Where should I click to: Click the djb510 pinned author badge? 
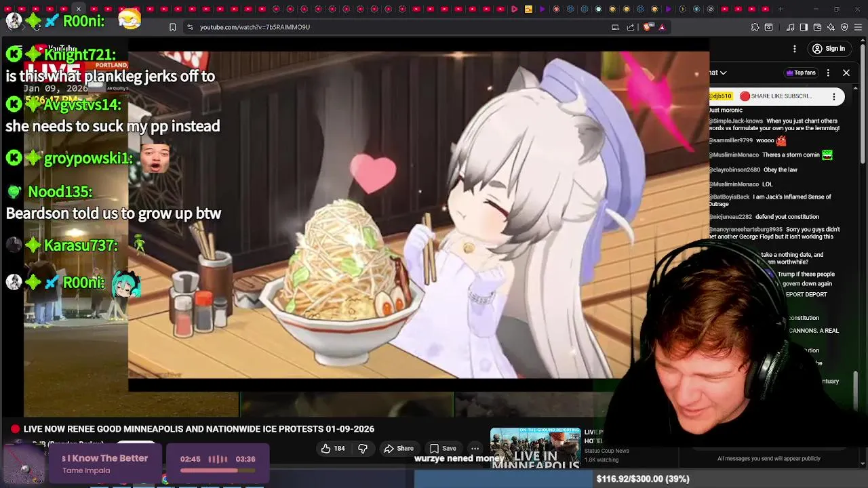click(721, 96)
